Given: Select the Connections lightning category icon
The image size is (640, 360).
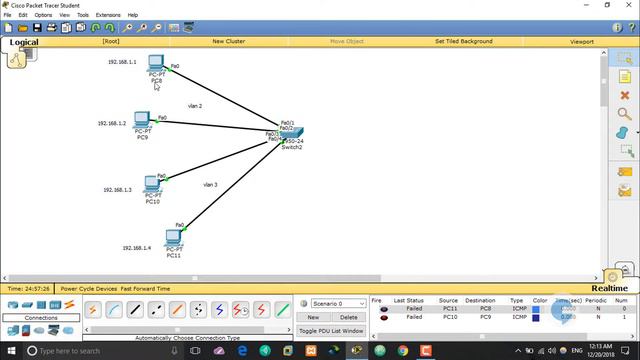Looking at the screenshot, I should (x=69, y=304).
